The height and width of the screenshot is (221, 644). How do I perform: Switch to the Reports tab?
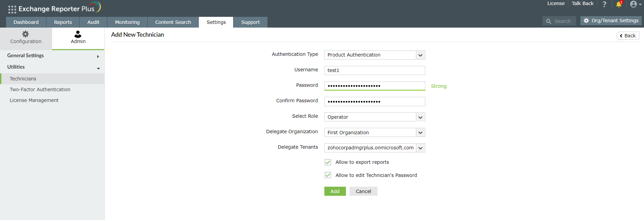point(63,22)
